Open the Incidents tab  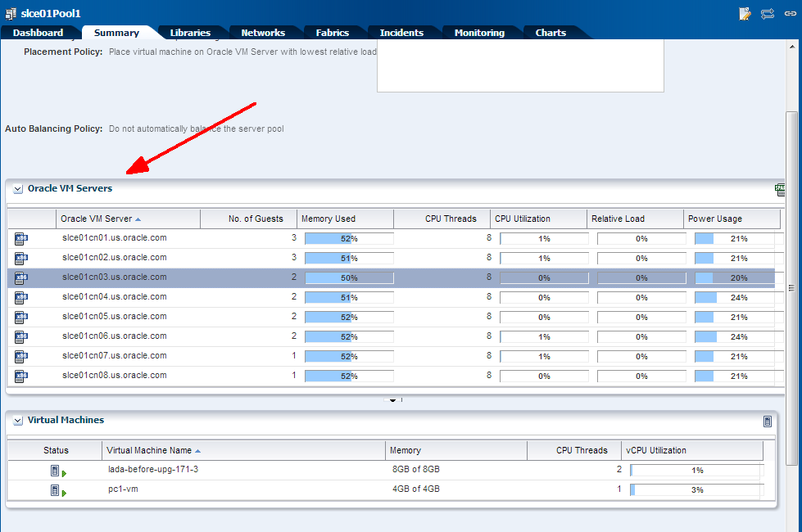tap(401, 33)
